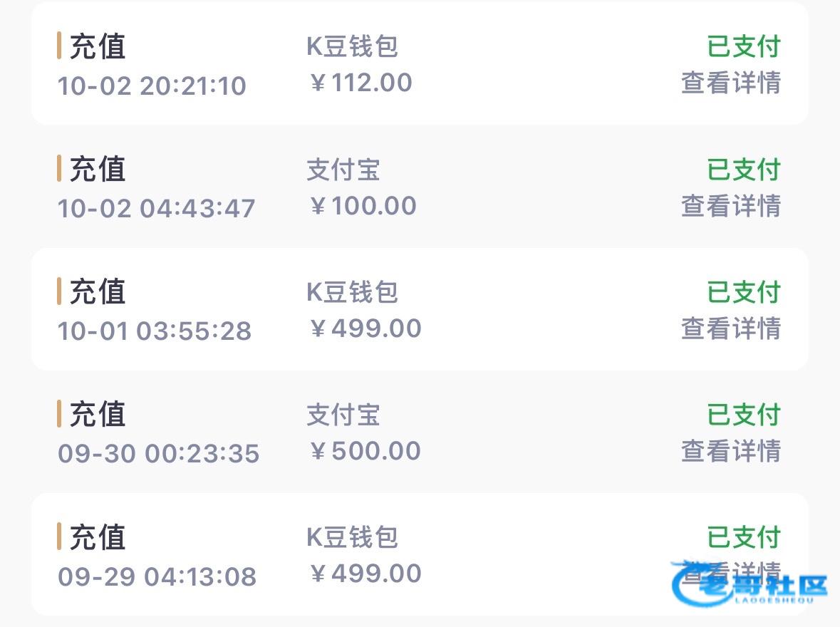Screen dimensions: 840x627
Task: Click the 09-29 04:13:08 timestamp
Action: coord(157,576)
